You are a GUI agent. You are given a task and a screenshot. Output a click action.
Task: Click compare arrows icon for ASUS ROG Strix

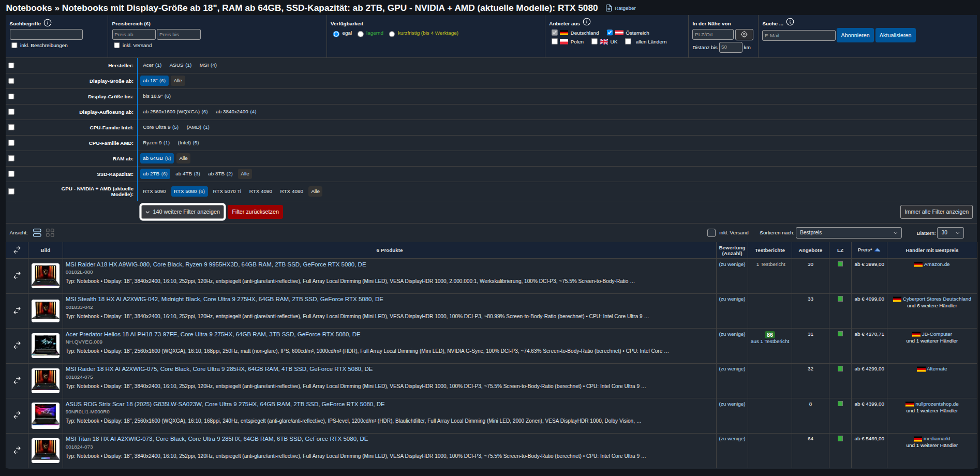coord(17,415)
